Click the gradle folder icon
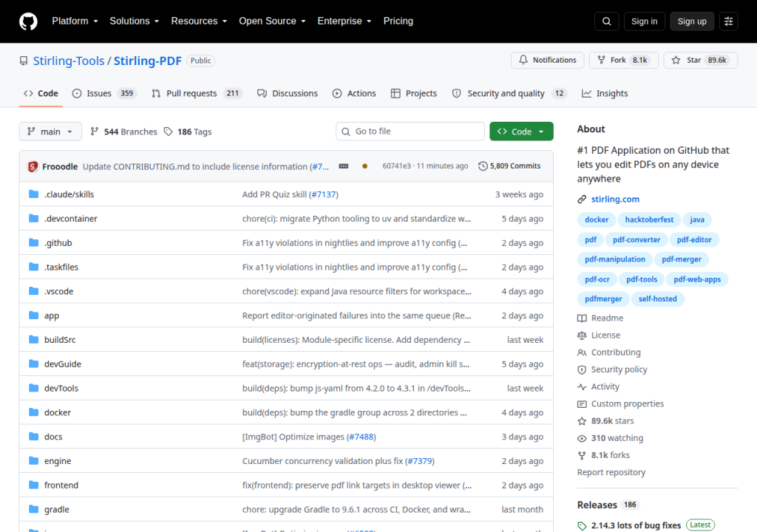This screenshot has width=757, height=532. coord(33,509)
